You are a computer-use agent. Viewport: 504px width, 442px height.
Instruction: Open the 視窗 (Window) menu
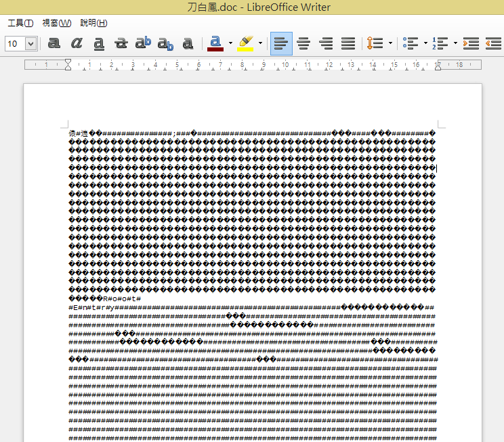click(56, 23)
